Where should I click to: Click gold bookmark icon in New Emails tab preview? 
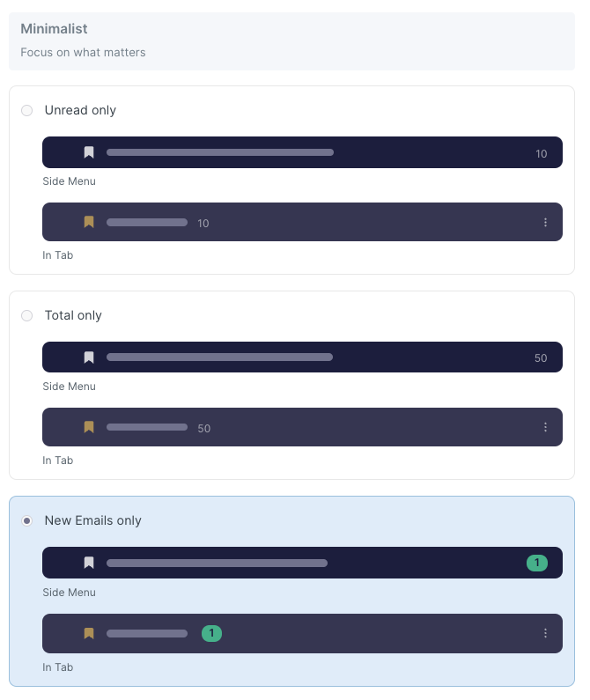click(89, 633)
